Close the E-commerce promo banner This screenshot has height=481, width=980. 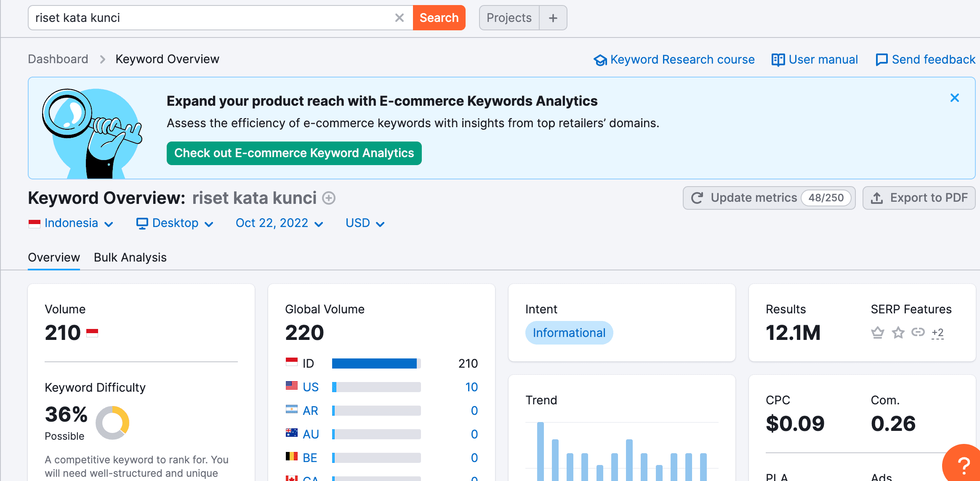(954, 98)
